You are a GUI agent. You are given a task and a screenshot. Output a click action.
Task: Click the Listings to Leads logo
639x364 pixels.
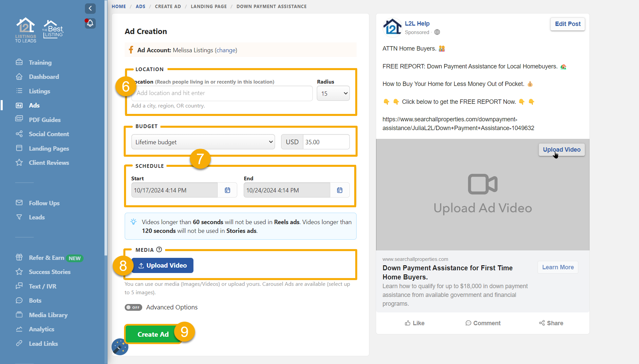click(26, 30)
